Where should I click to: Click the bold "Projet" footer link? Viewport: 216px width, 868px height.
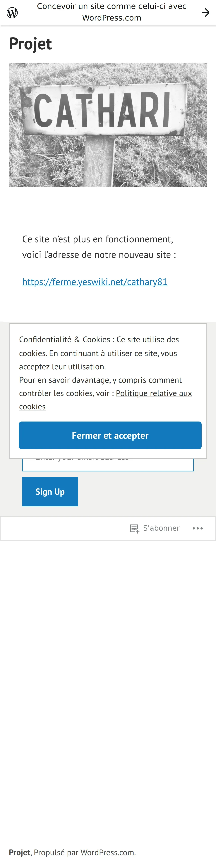click(19, 852)
